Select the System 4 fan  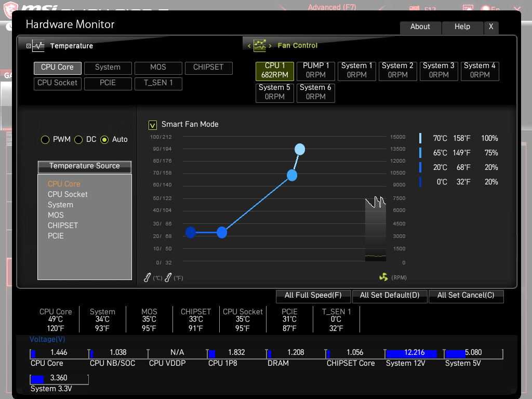pos(480,71)
